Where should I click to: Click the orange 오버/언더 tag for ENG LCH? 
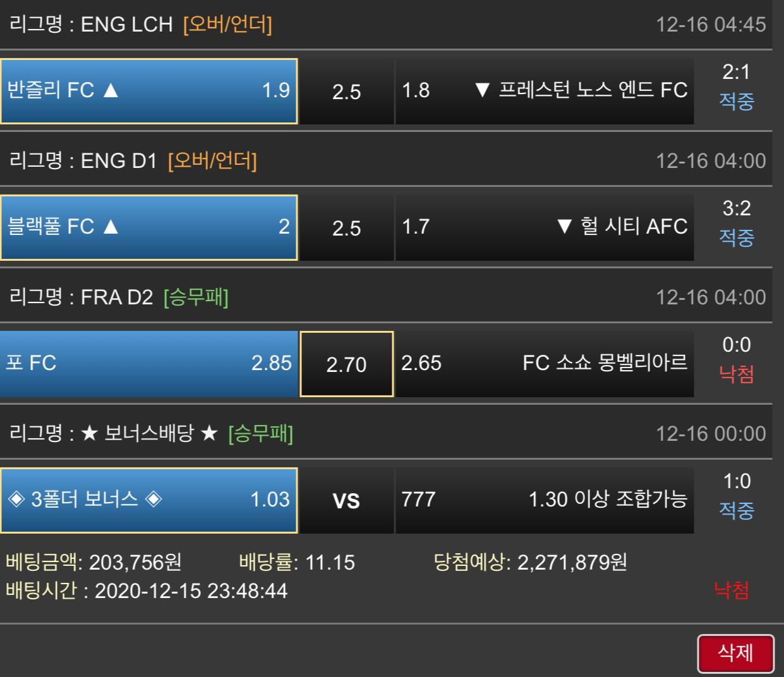227,25
